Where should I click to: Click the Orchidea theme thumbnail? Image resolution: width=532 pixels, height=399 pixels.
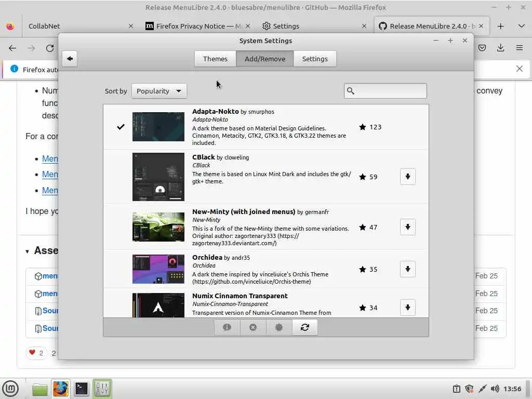[158, 269]
